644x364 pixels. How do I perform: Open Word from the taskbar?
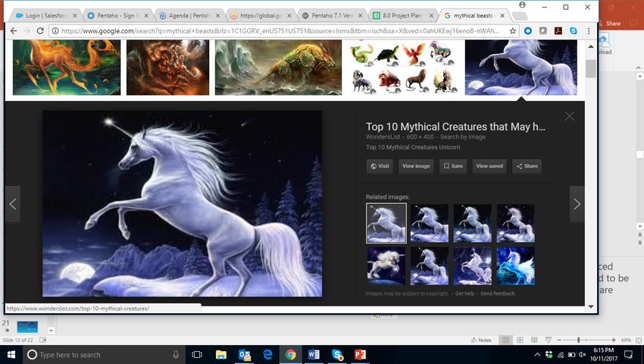(314, 355)
